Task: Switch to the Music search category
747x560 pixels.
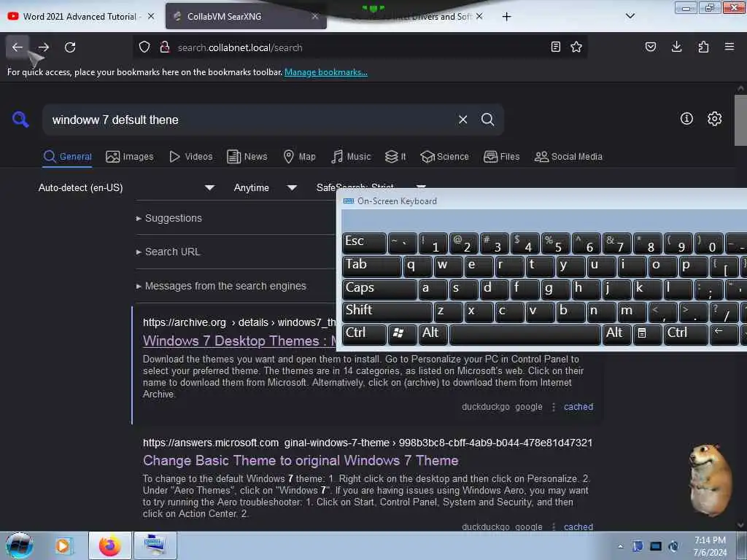Action: click(351, 157)
